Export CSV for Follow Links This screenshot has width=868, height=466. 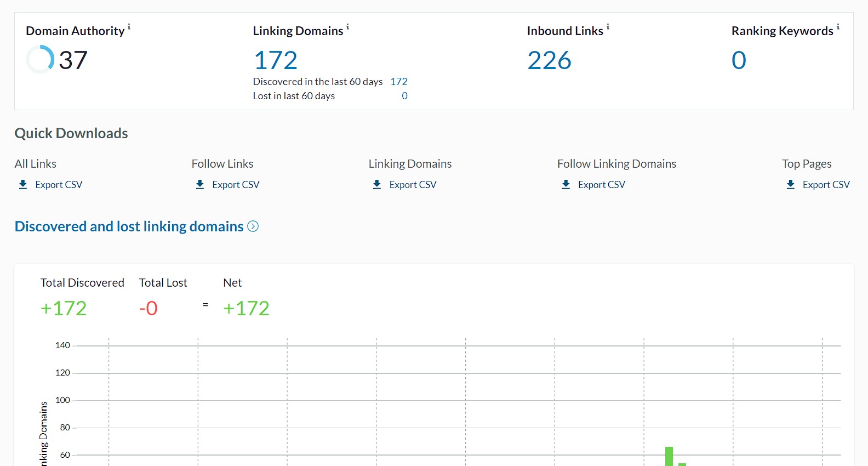[236, 185]
